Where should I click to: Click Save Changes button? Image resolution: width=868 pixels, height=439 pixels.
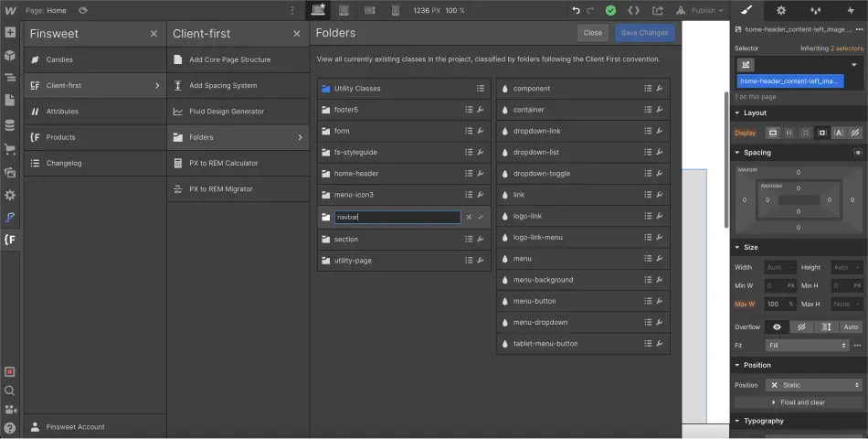click(644, 33)
